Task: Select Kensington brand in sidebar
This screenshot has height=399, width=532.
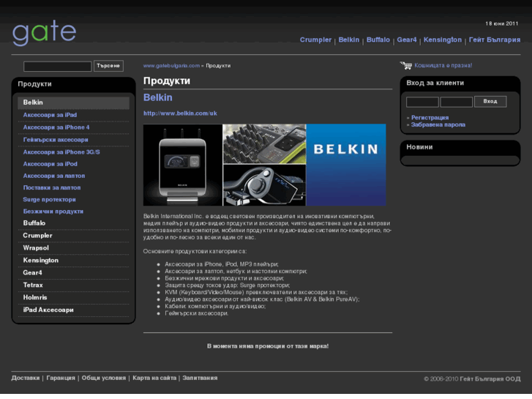Action: click(41, 260)
